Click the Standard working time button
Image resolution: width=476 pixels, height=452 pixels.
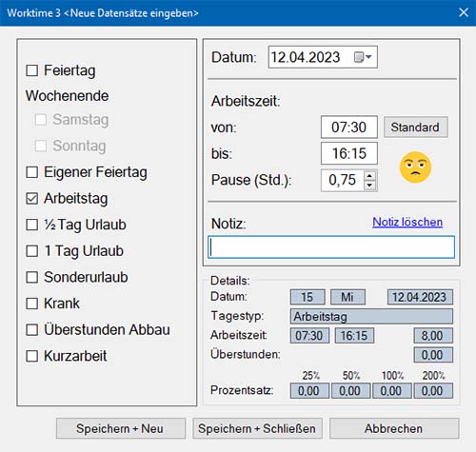pos(416,128)
